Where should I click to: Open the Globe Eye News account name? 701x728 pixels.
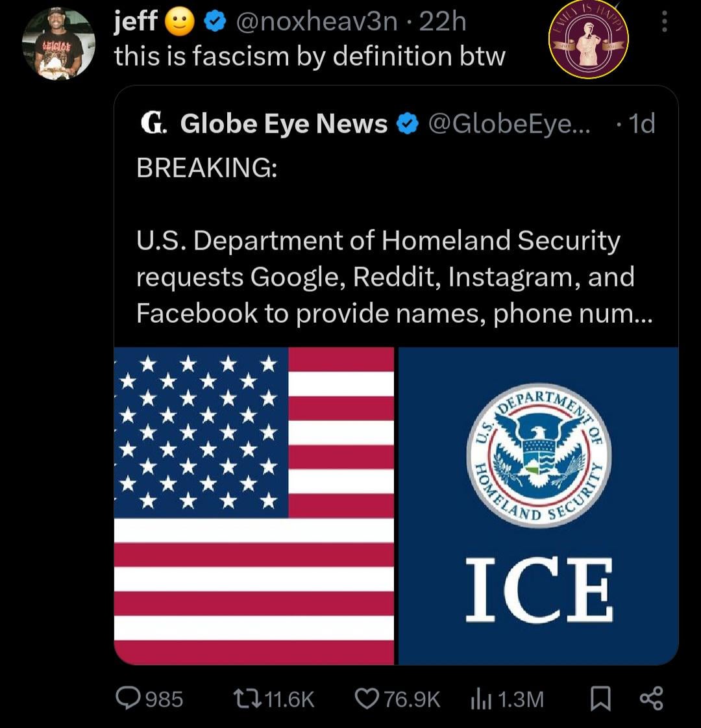point(284,123)
